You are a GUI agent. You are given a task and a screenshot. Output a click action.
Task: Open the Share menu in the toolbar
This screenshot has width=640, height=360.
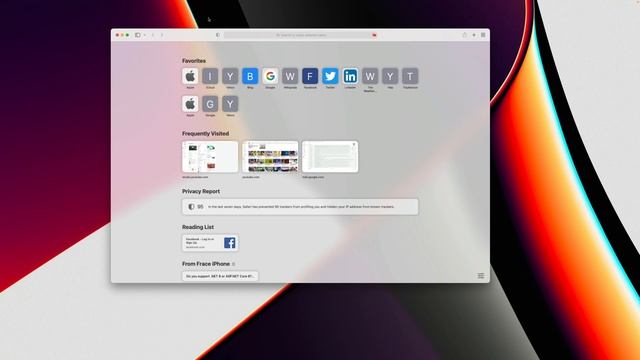(x=464, y=35)
